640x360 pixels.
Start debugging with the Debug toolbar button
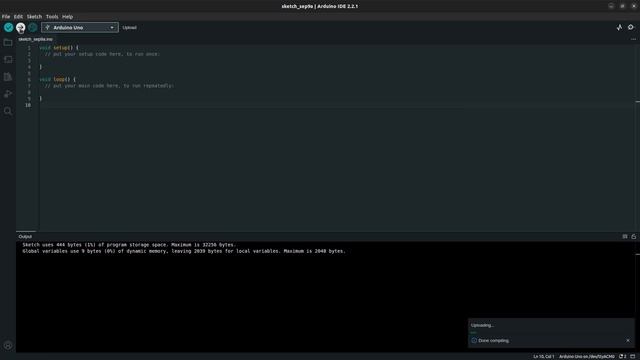point(33,27)
